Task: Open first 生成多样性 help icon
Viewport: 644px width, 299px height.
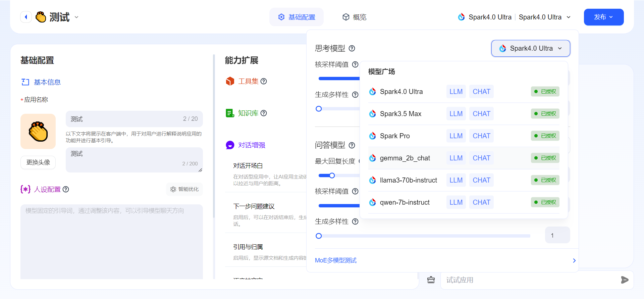Action: (x=355, y=95)
